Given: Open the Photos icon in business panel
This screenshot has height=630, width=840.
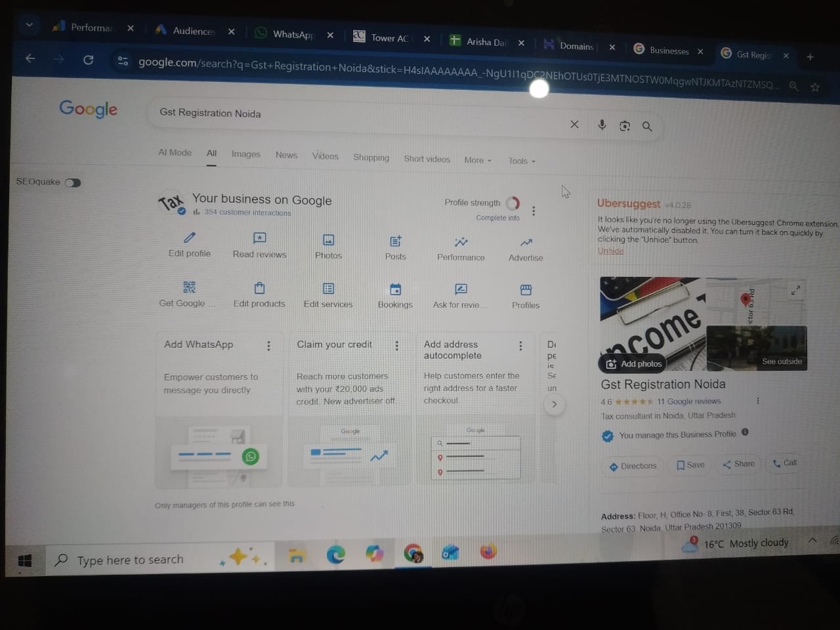Looking at the screenshot, I should [x=328, y=240].
